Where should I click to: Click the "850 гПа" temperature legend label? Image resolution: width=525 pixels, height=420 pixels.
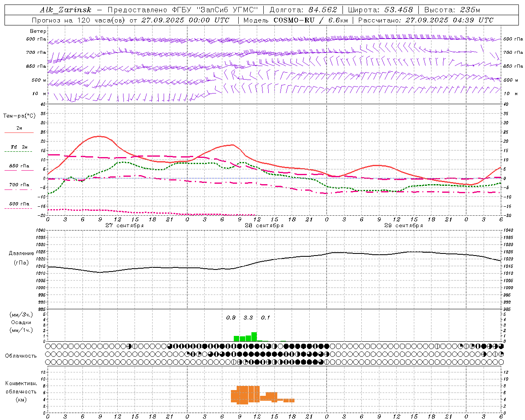(19, 166)
